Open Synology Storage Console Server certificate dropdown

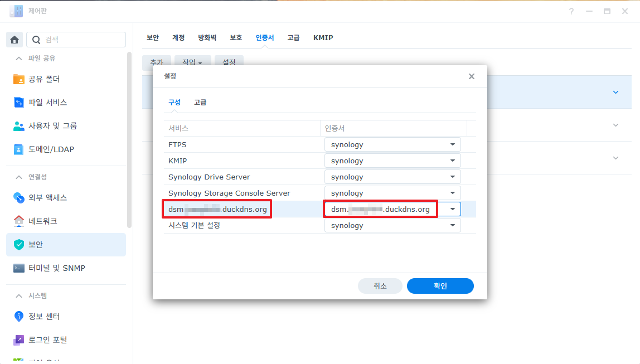(x=392, y=193)
